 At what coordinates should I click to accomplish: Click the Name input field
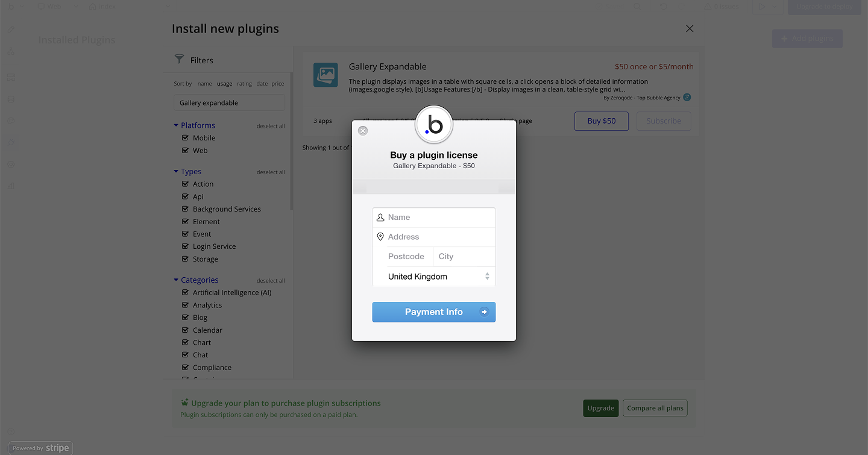pos(439,218)
